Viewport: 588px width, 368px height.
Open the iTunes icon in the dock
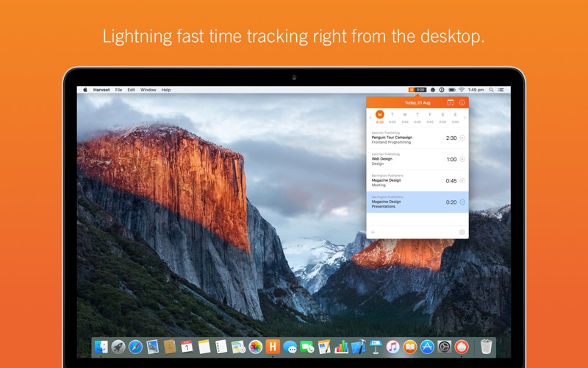tap(392, 347)
